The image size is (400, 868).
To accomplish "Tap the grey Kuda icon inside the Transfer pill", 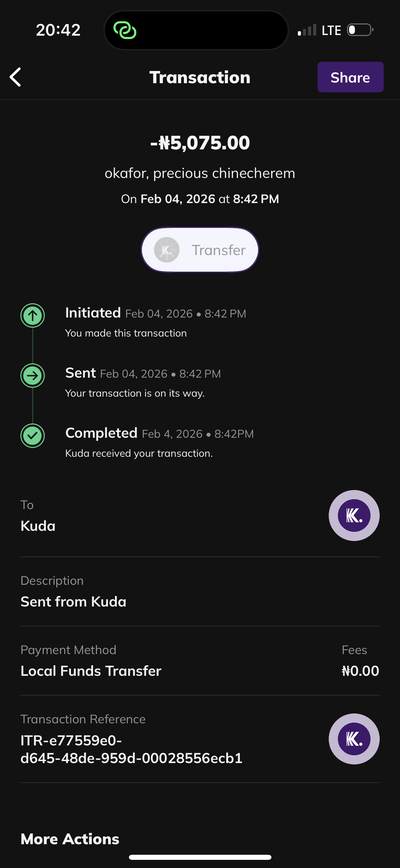I will [x=167, y=250].
